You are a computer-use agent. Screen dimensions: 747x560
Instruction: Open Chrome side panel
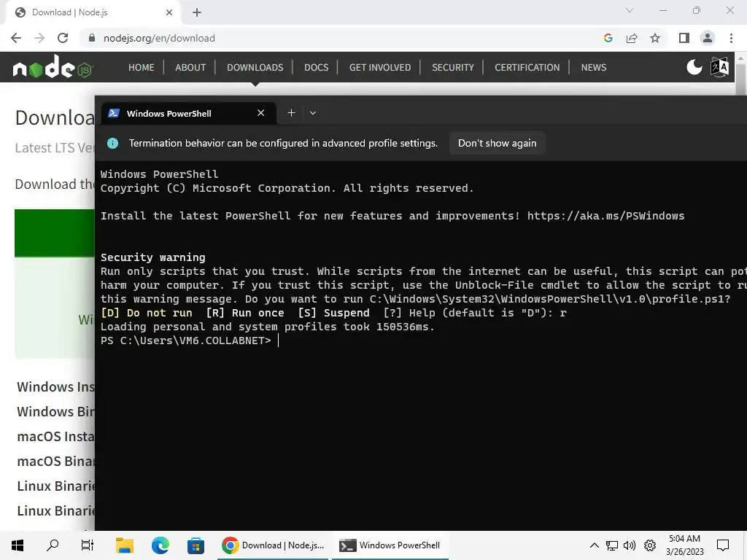pos(684,38)
